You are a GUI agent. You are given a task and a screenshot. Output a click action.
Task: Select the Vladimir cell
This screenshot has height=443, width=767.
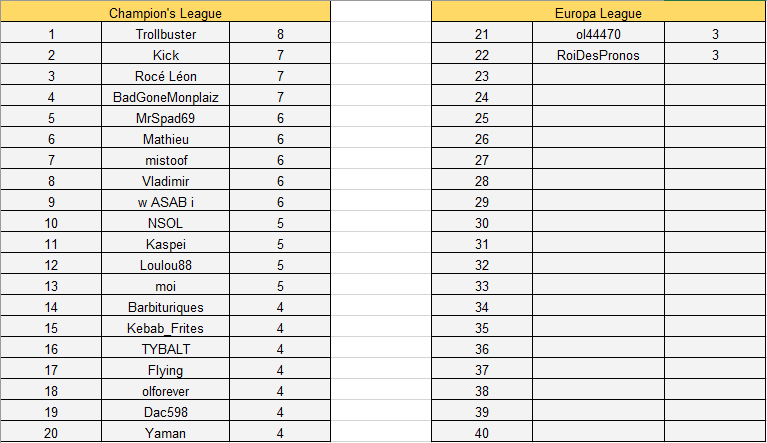pos(166,181)
